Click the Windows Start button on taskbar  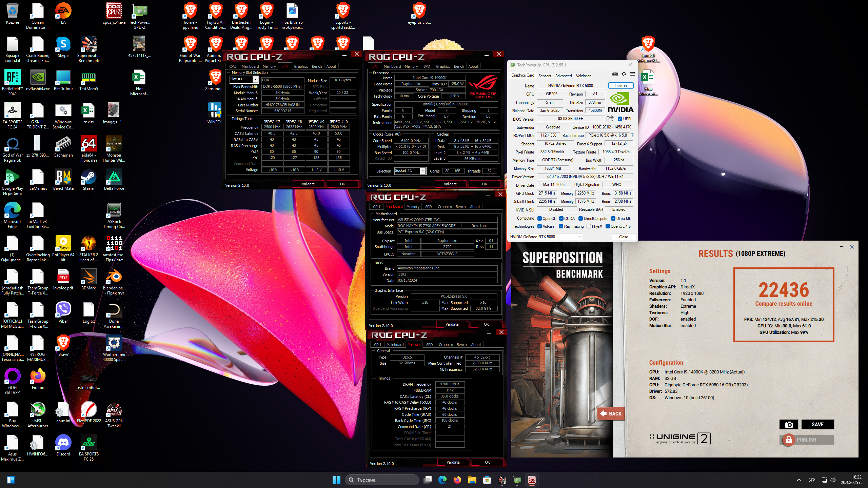(336, 480)
